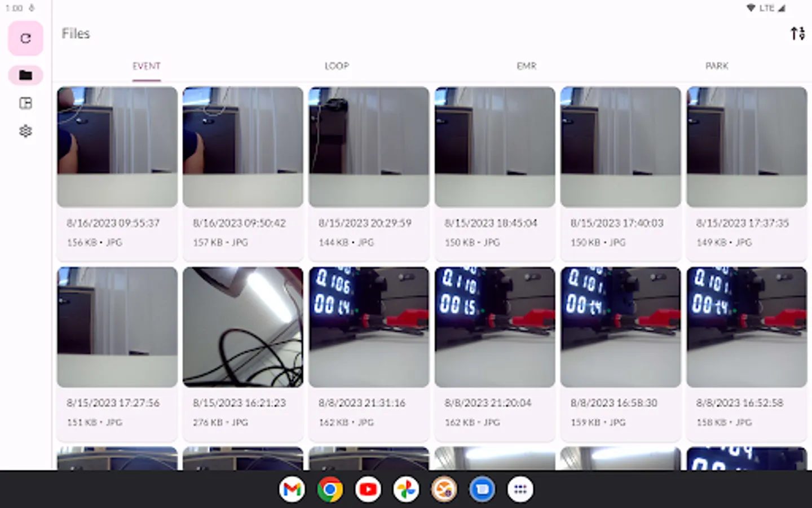812x508 pixels.
Task: Open the orange dashcam app in taskbar
Action: point(444,489)
